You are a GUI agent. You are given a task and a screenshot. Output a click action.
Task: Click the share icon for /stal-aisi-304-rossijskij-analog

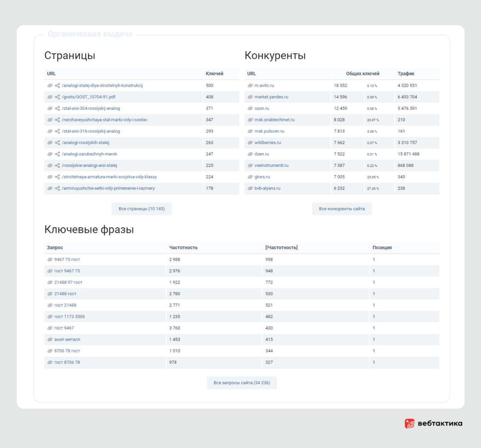[57, 108]
